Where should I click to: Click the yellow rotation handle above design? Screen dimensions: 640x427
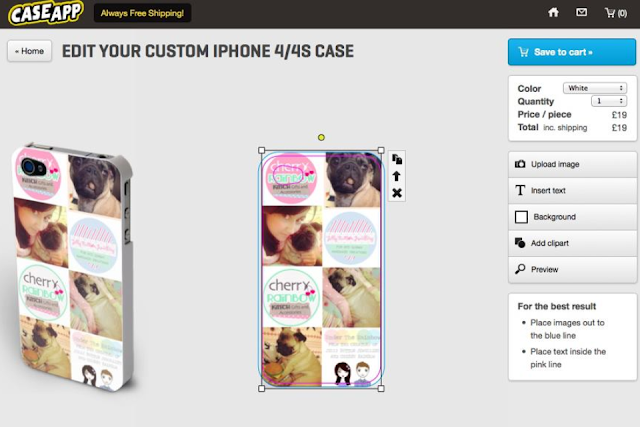click(x=321, y=138)
